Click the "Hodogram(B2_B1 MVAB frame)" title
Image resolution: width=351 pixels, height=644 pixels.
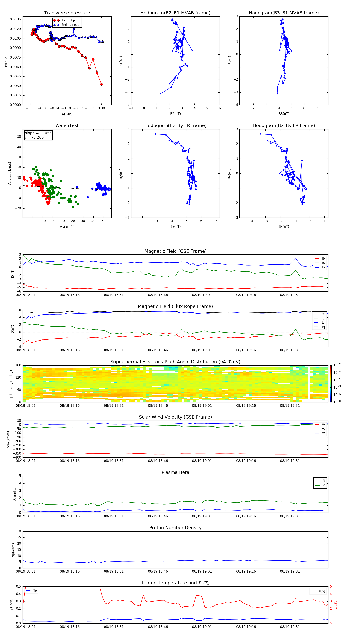point(175,13)
